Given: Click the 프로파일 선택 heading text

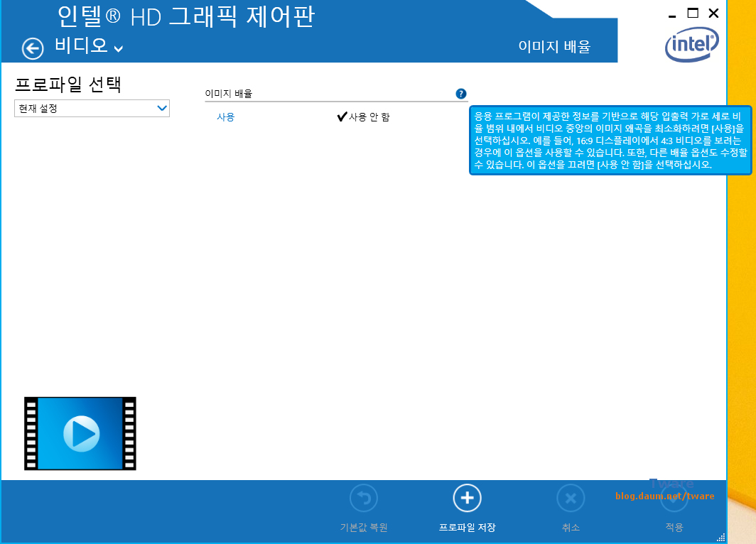Looking at the screenshot, I should tap(68, 85).
